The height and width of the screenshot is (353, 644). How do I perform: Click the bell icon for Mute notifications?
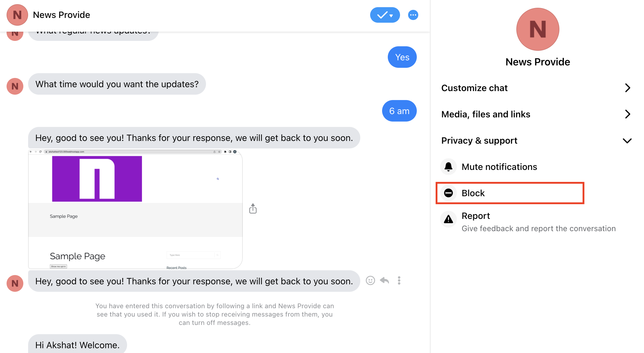(448, 167)
